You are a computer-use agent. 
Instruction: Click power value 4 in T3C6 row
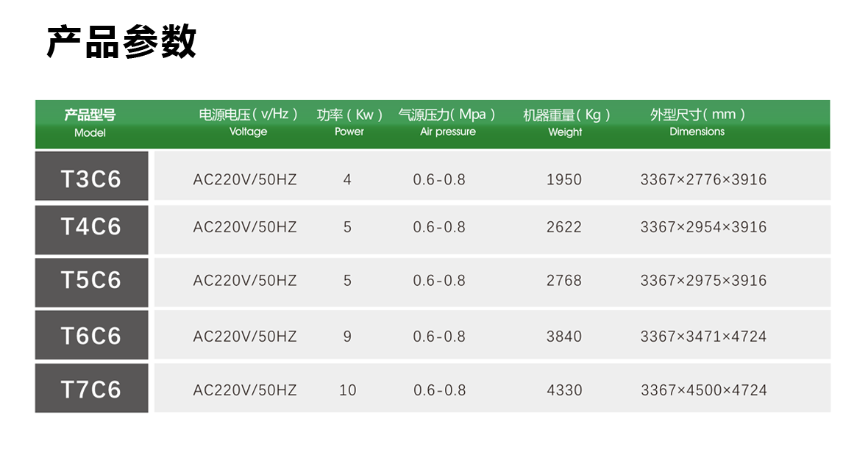pos(347,180)
